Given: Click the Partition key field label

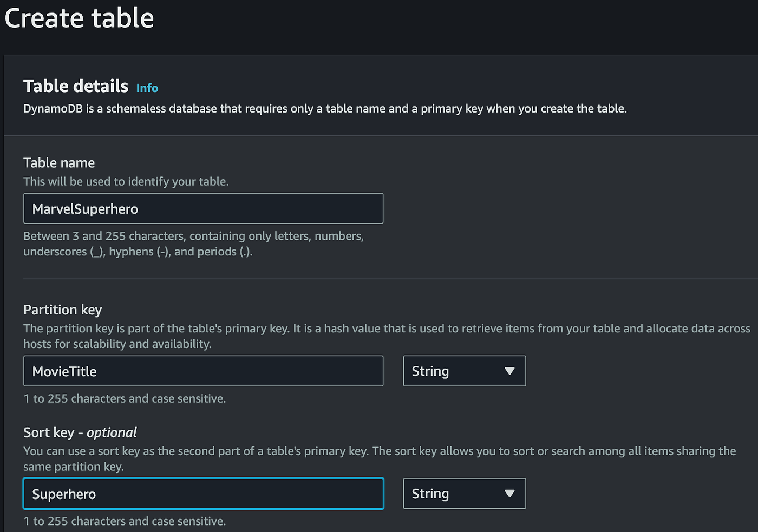Looking at the screenshot, I should pyautogui.click(x=63, y=310).
